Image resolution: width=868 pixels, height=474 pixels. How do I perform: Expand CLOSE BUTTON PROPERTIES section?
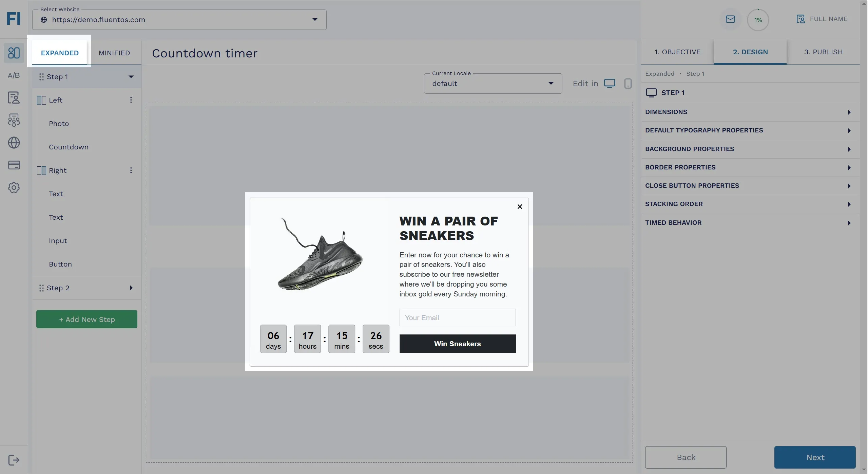[750, 186]
